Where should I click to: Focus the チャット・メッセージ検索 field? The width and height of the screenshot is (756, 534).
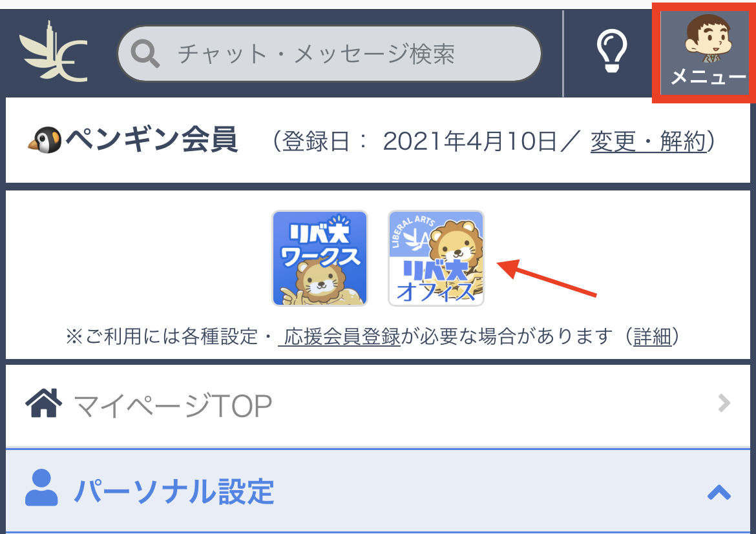coord(330,54)
